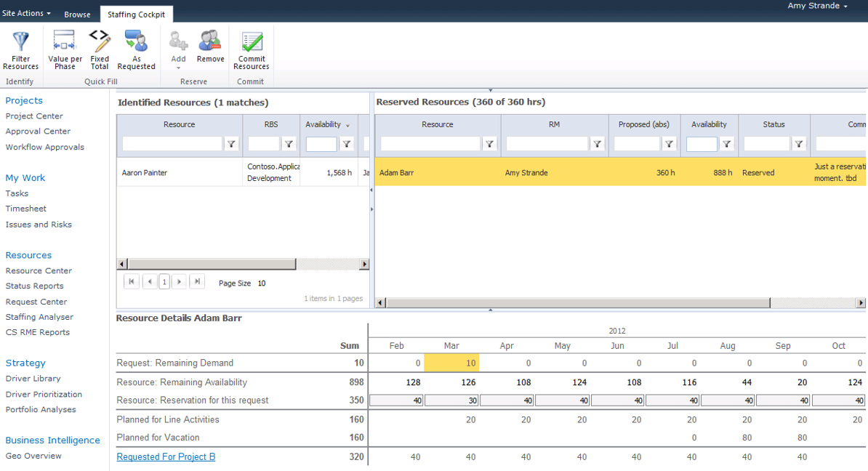Switch to the Browse tab
Viewport: 868px width, 471px height.
tap(77, 15)
